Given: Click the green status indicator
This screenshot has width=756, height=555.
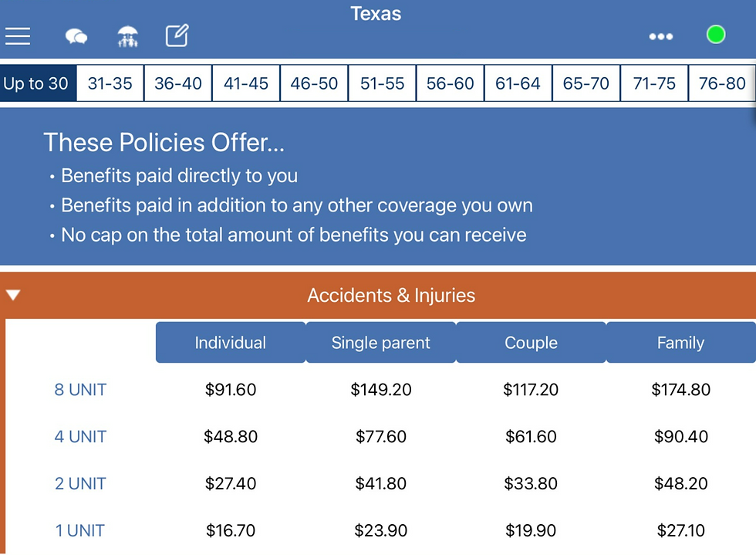Looking at the screenshot, I should coord(716,35).
